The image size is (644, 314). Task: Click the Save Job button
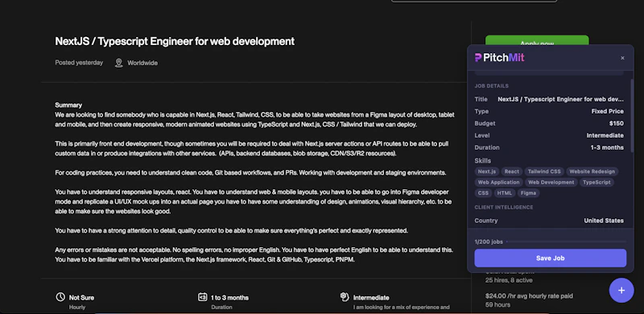click(551, 258)
